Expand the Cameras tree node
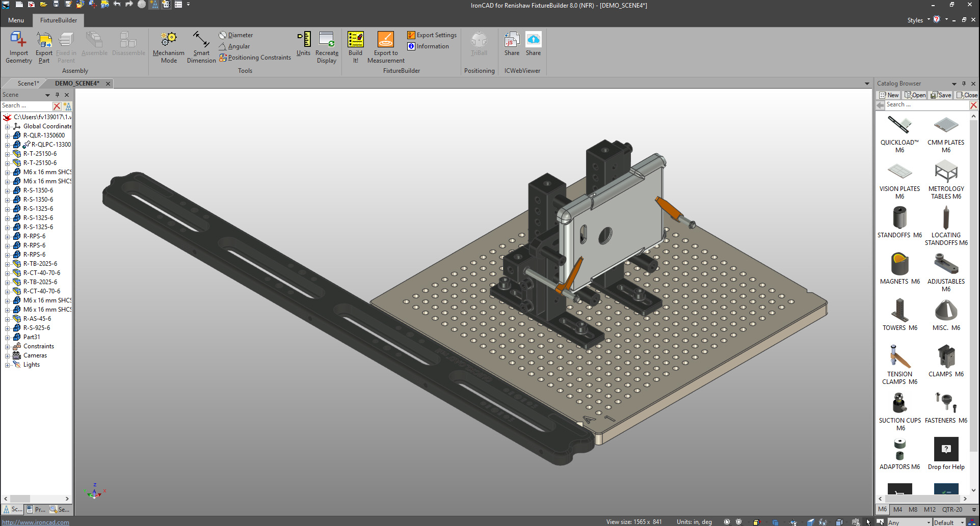The width and height of the screenshot is (980, 526). [x=8, y=356]
